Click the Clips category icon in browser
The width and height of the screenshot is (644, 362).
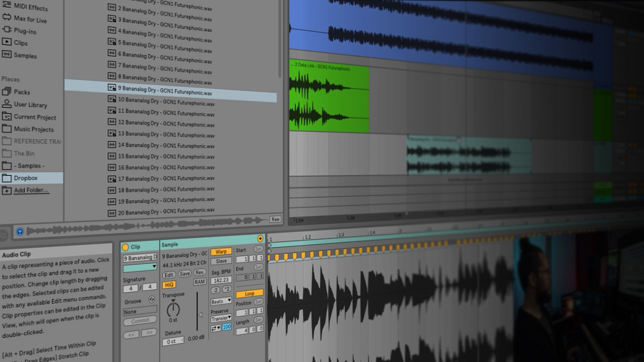pos(6,42)
